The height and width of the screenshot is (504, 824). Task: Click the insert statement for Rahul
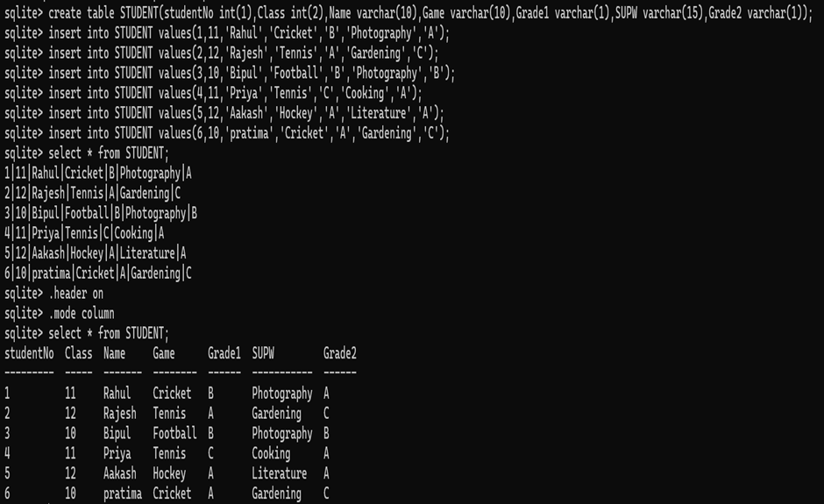coord(227,33)
